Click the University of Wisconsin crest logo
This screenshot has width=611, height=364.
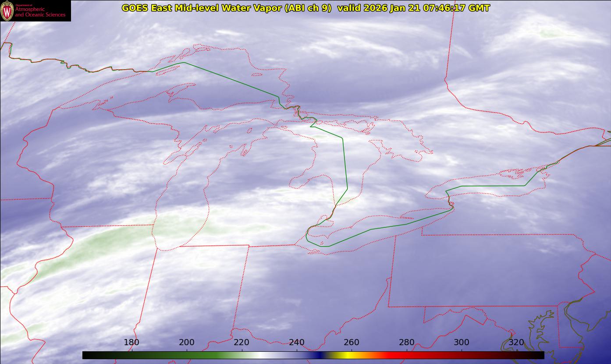pos(7,11)
